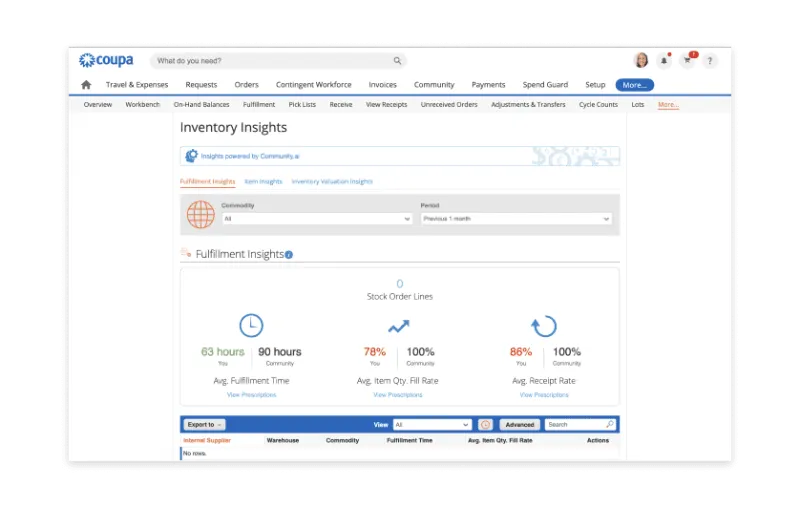Click the circular receipt rate icon
800x507 pixels.
tap(544, 326)
